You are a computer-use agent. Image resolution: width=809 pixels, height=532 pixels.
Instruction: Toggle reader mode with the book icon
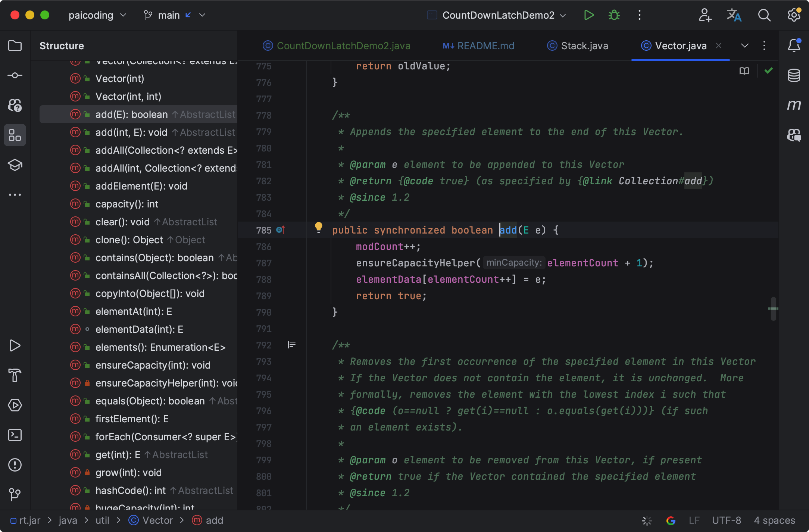click(x=744, y=71)
